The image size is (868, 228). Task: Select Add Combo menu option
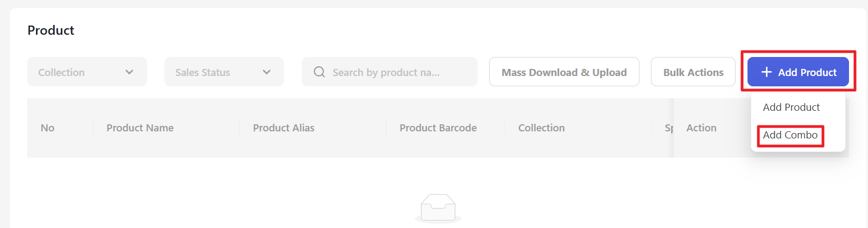[790, 135]
